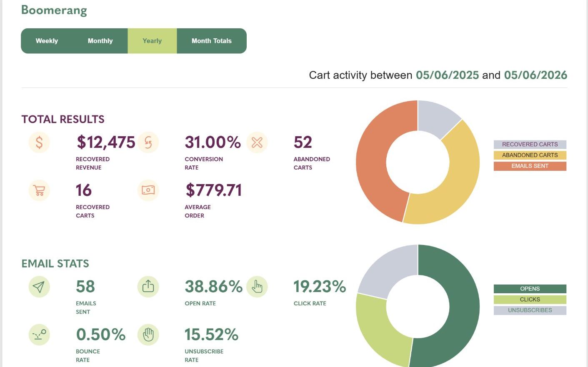Toggle the Emails Sent legend entry

tap(530, 166)
